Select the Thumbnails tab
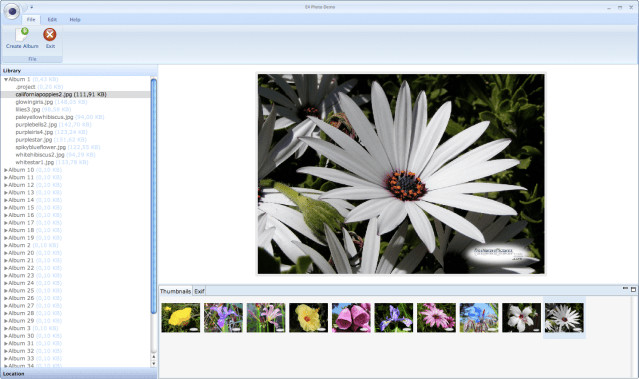Viewport: 639px width, 379px height. click(175, 291)
